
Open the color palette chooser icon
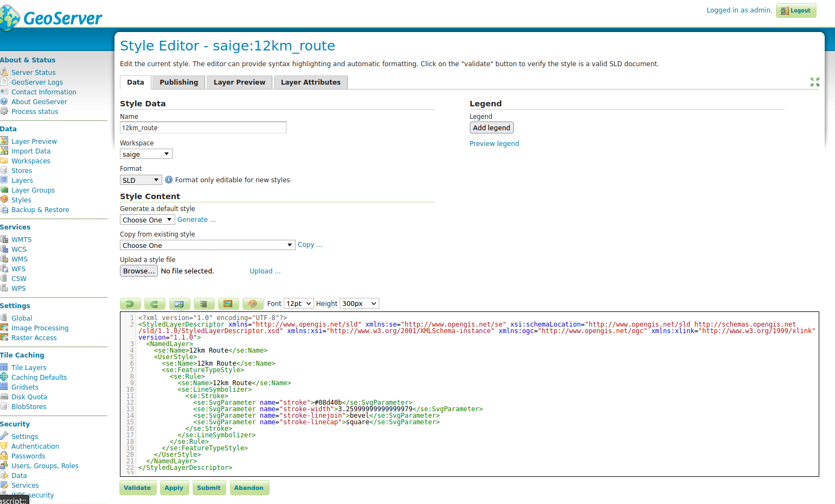pyautogui.click(x=253, y=304)
